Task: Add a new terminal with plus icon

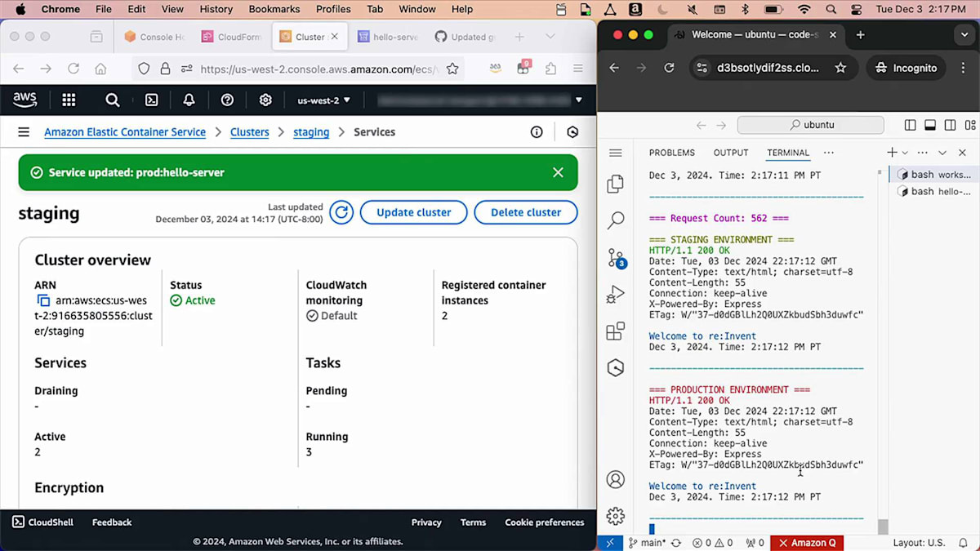Action: pyautogui.click(x=892, y=153)
